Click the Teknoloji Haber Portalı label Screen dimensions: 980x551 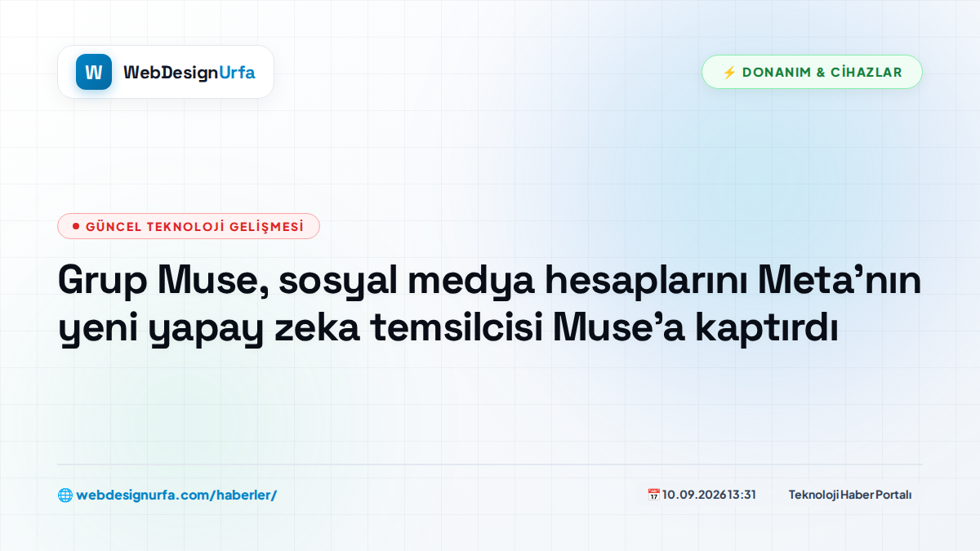(850, 495)
